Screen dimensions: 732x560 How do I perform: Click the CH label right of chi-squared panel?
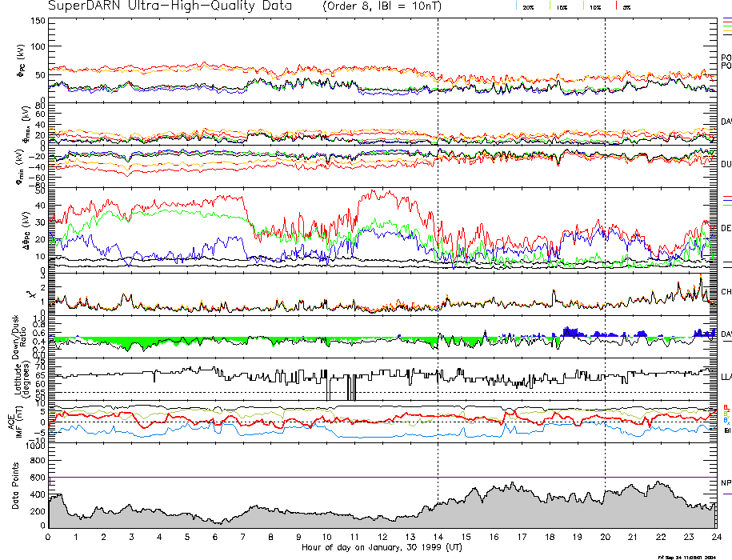(726, 292)
